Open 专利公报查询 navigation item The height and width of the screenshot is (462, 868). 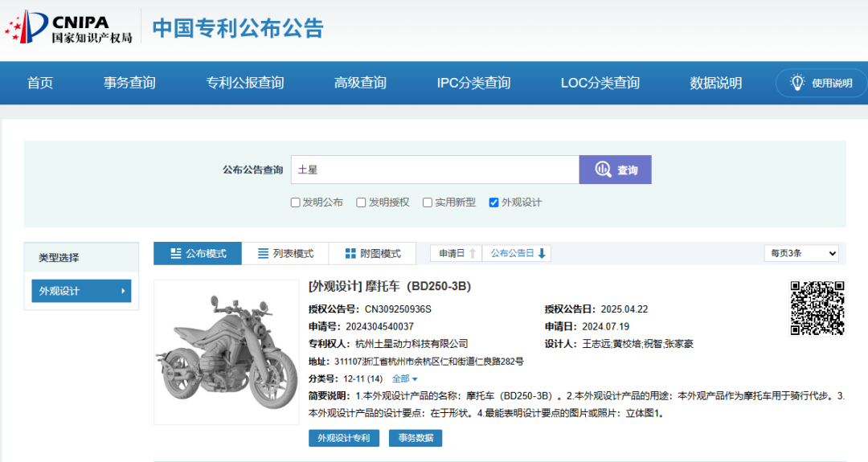pos(245,83)
